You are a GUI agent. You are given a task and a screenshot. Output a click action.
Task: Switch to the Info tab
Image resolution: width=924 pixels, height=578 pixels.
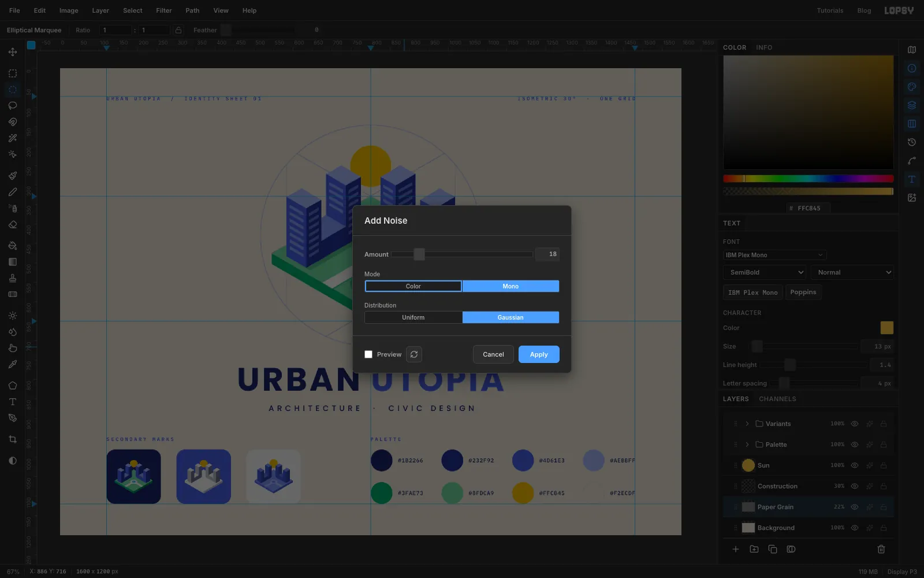pyautogui.click(x=764, y=47)
